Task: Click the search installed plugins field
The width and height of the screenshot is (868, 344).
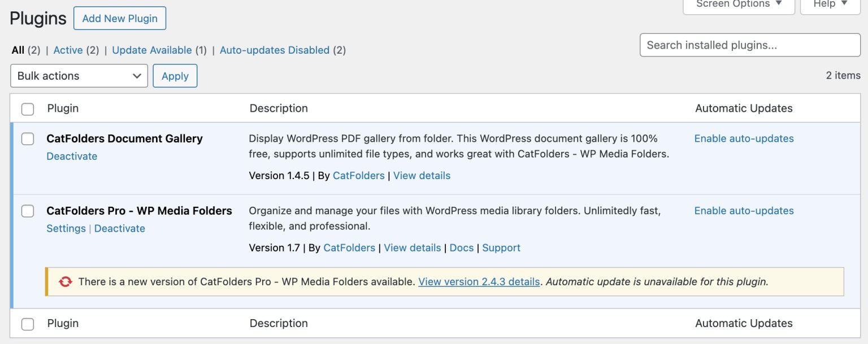Action: [750, 45]
